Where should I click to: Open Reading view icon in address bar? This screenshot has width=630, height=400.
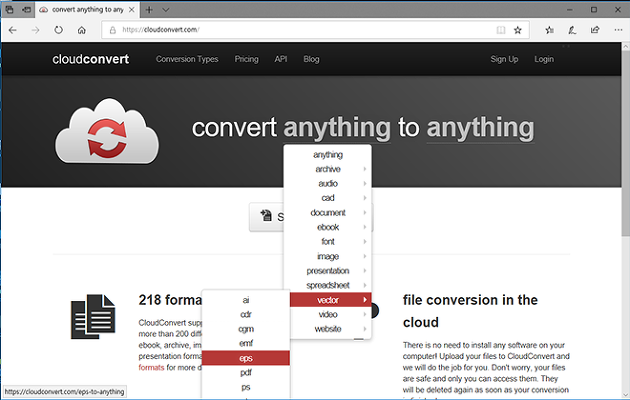501,30
